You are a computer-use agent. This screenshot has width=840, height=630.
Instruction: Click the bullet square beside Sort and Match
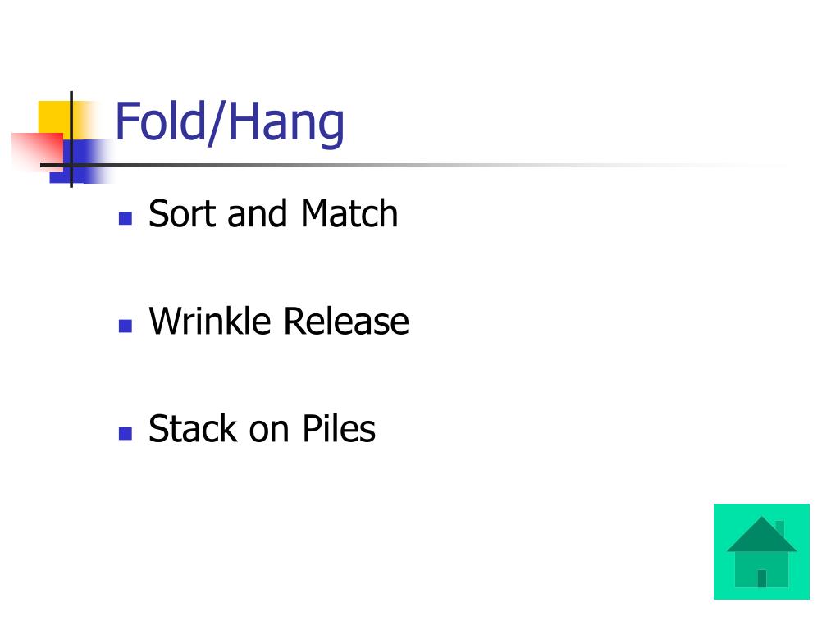126,218
